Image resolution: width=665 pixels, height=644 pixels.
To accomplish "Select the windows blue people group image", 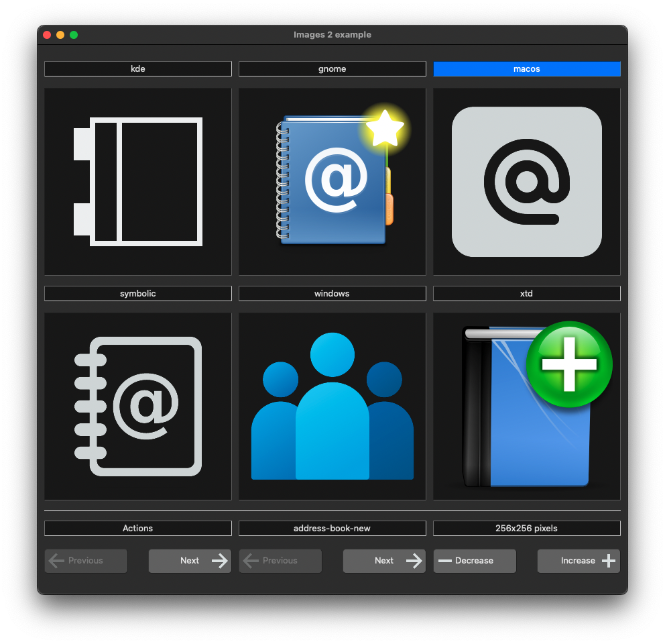I will (332, 407).
